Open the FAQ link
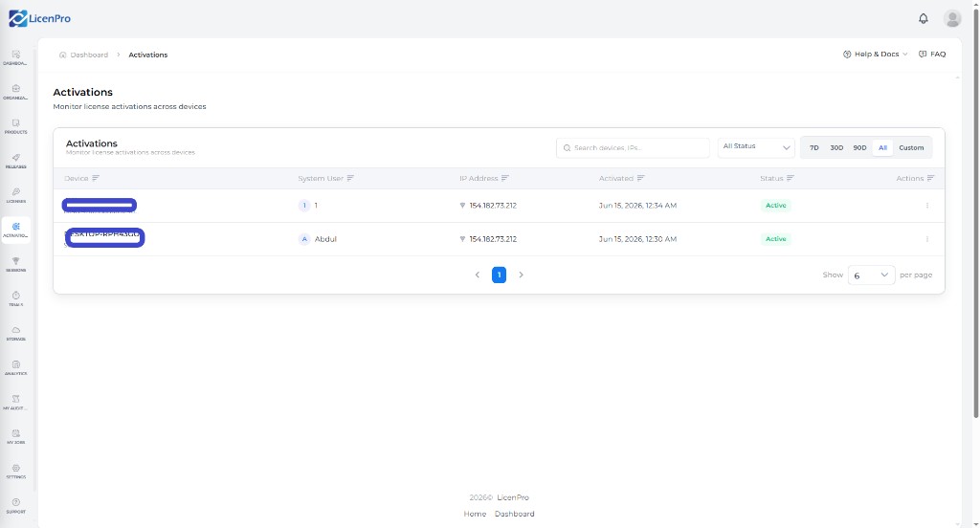Viewport: 980px width, 528px height. click(932, 55)
